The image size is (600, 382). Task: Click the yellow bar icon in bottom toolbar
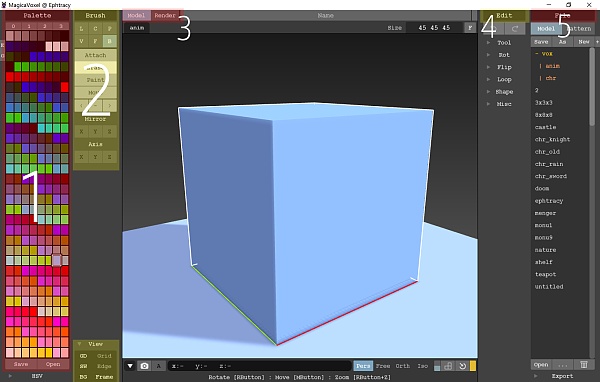click(473, 366)
